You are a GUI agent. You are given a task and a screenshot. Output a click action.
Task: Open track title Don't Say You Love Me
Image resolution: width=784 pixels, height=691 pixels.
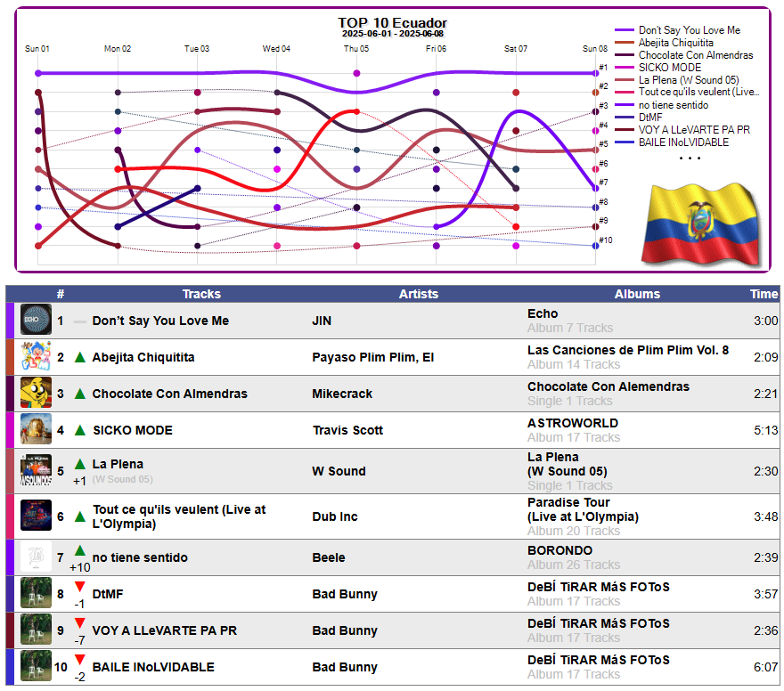(160, 321)
